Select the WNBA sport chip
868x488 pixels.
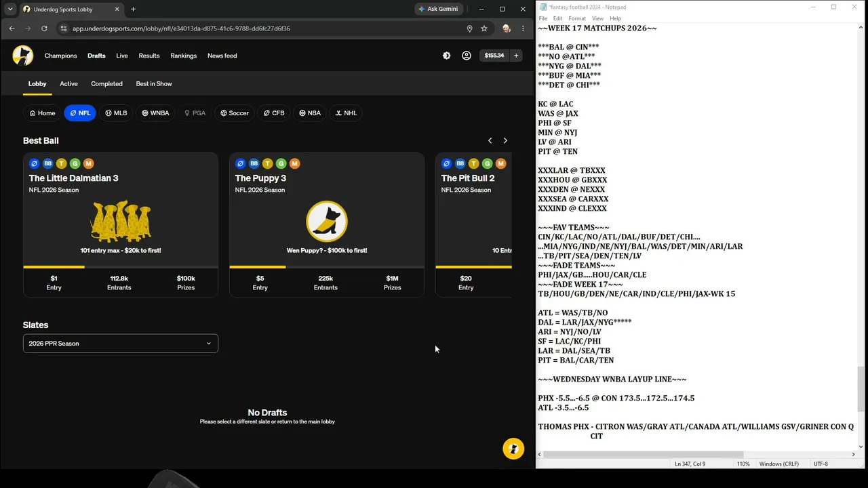155,113
